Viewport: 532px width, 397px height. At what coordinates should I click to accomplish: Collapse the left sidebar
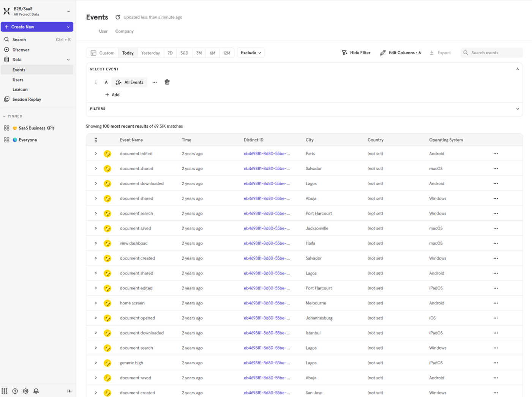69,391
